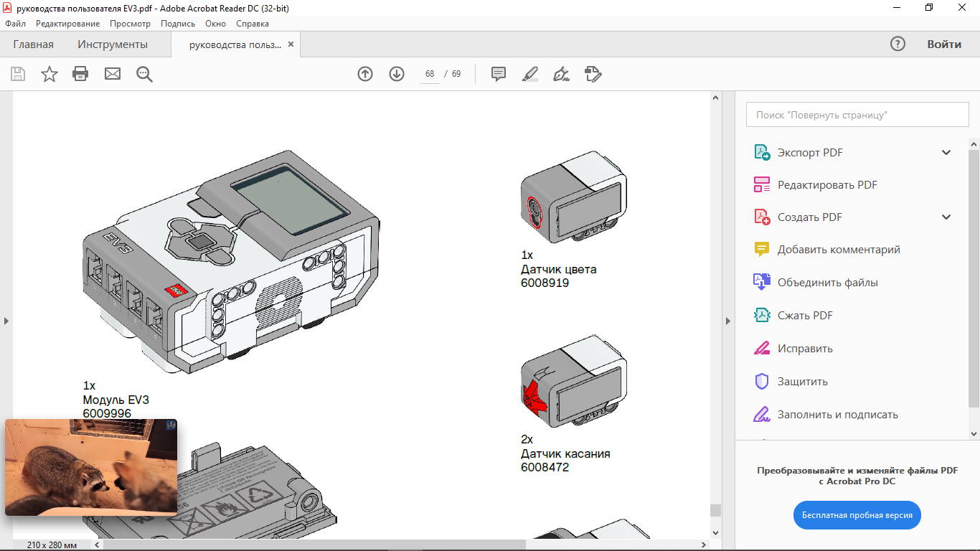Click the Sign document pen icon
980x551 pixels.
(562, 74)
